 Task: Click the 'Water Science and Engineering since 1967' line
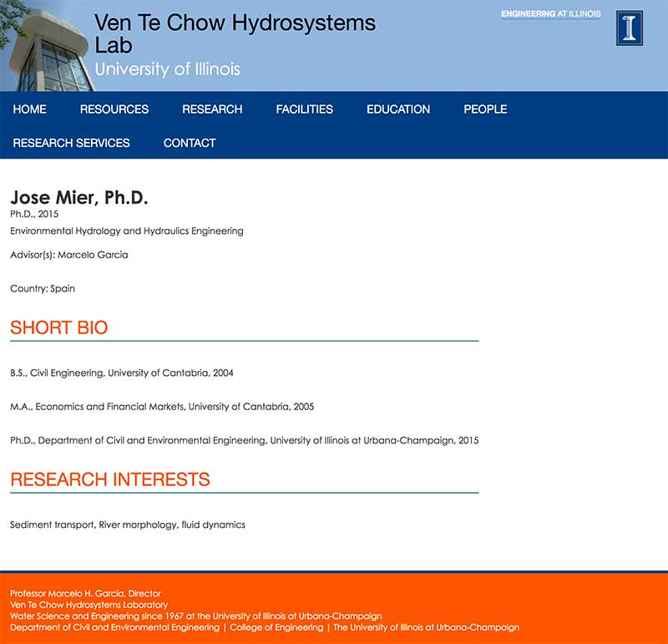point(196,616)
